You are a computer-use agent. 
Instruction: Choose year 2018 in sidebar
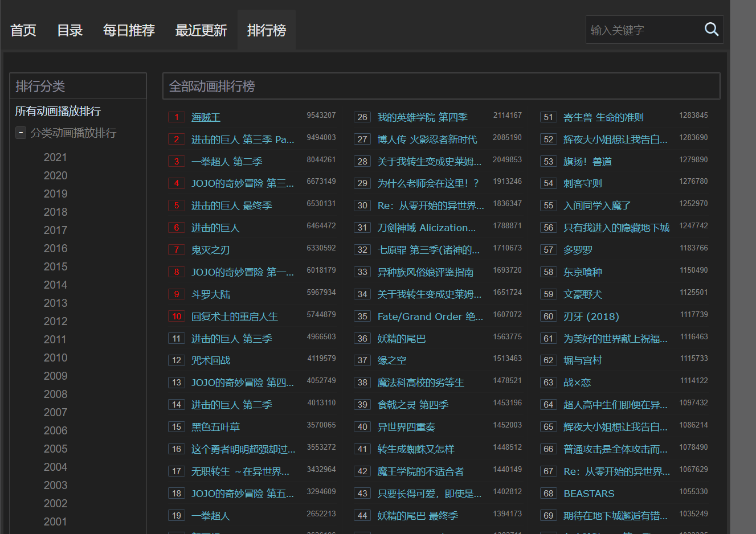tap(55, 212)
